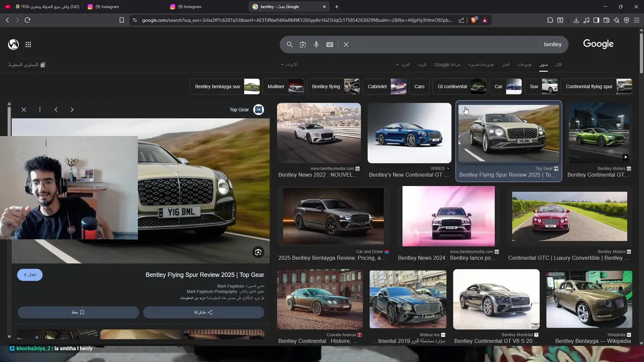Select the الكل (All) search tab

pyautogui.click(x=558, y=65)
